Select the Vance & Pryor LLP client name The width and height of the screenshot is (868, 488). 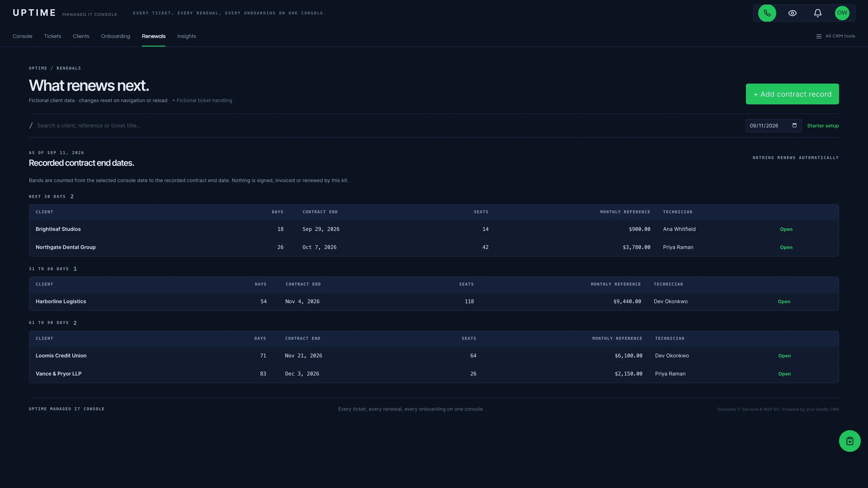(x=59, y=374)
